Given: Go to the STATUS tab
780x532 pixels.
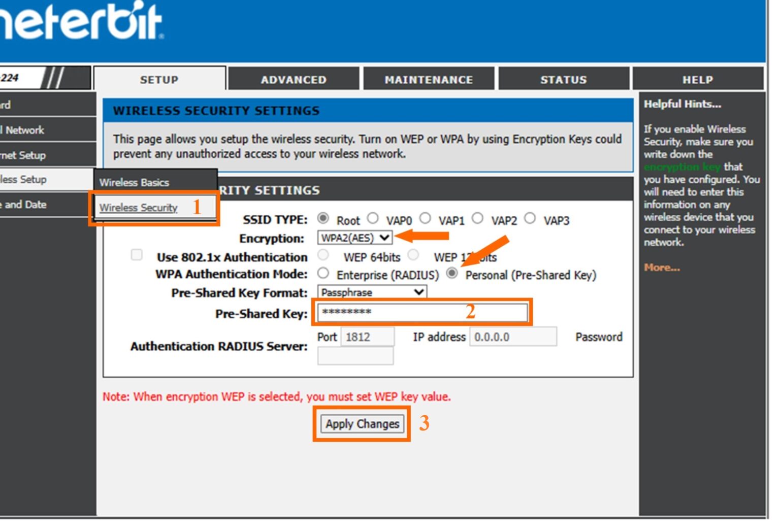Looking at the screenshot, I should 563,80.
